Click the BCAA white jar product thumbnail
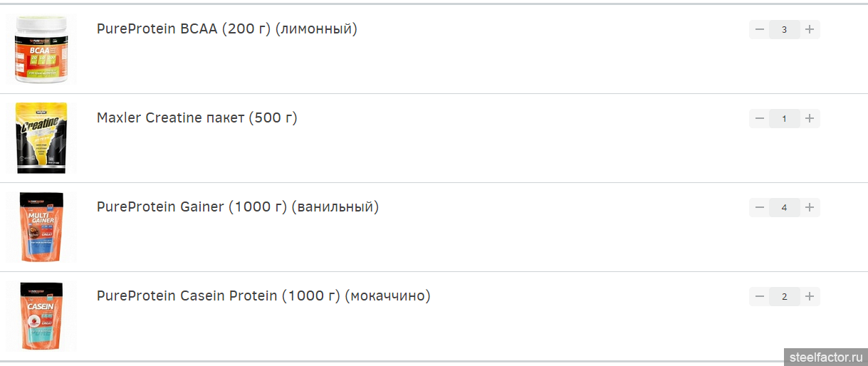 click(x=41, y=50)
